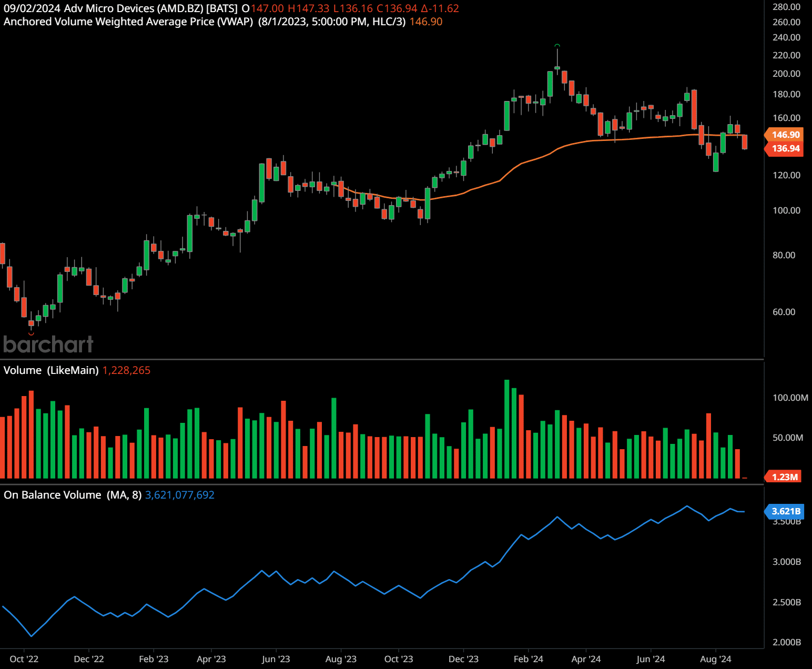Click the Oct '23 date label
The width and height of the screenshot is (812, 669).
click(x=399, y=659)
